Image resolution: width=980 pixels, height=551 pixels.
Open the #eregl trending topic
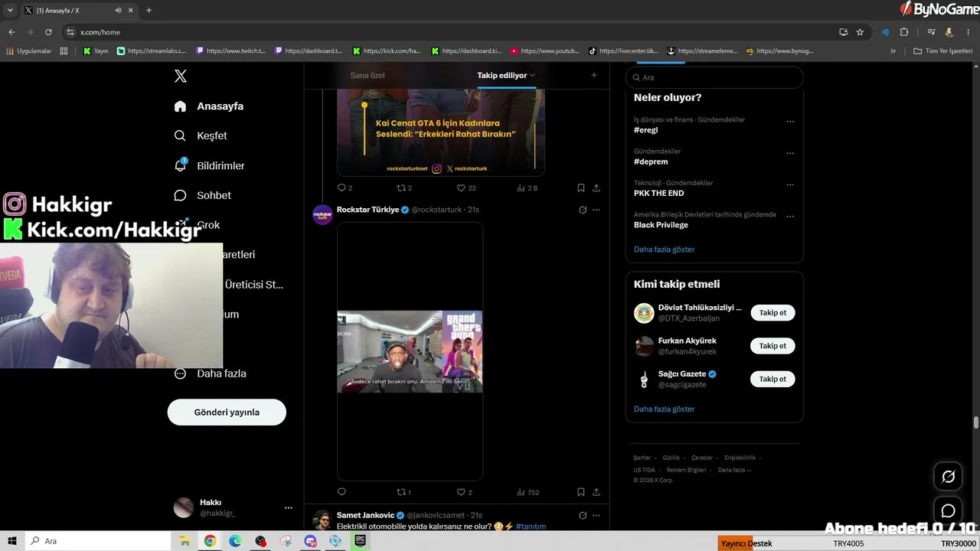645,130
